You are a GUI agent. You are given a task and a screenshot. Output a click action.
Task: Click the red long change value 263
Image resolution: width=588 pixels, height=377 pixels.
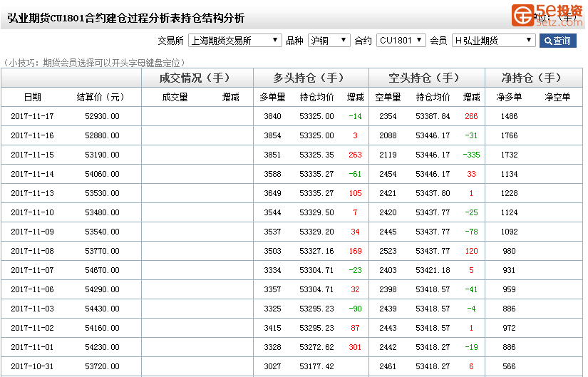tap(355, 155)
